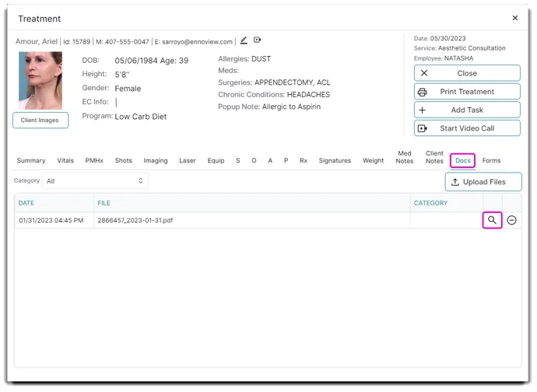Click the Add Task button
Screen dimensions: 537x392
[467, 110]
